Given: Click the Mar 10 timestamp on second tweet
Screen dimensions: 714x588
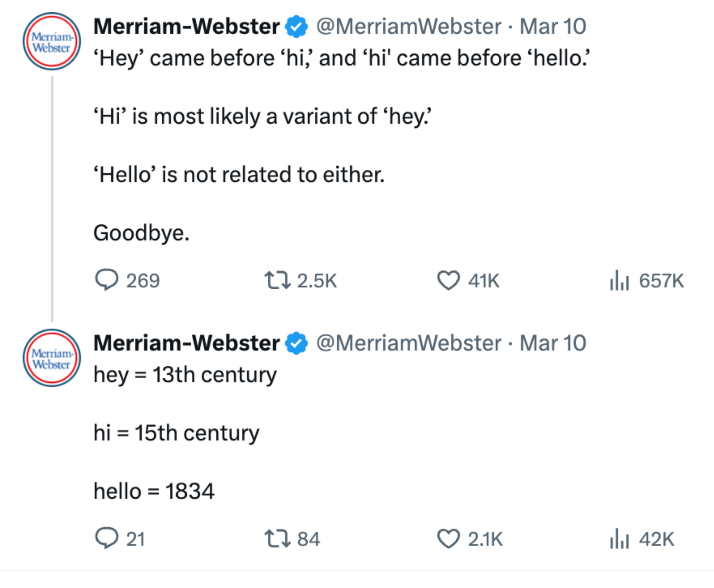Looking at the screenshot, I should click(553, 343).
